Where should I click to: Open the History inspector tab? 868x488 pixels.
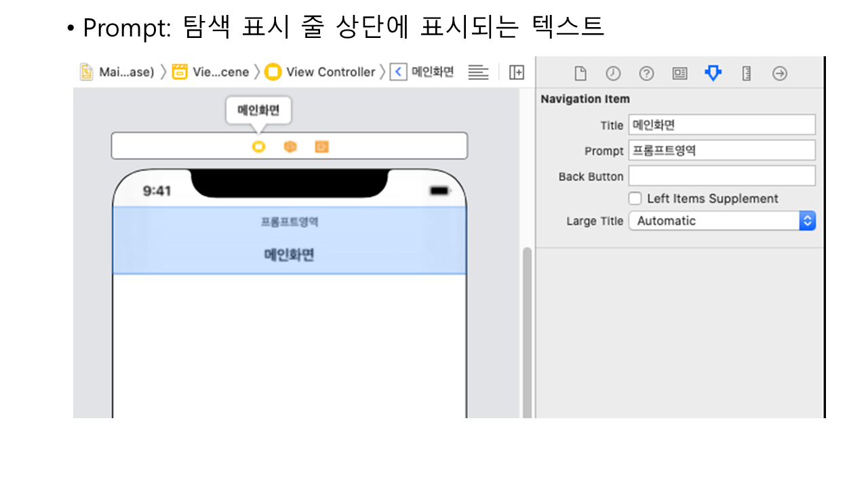click(x=613, y=73)
